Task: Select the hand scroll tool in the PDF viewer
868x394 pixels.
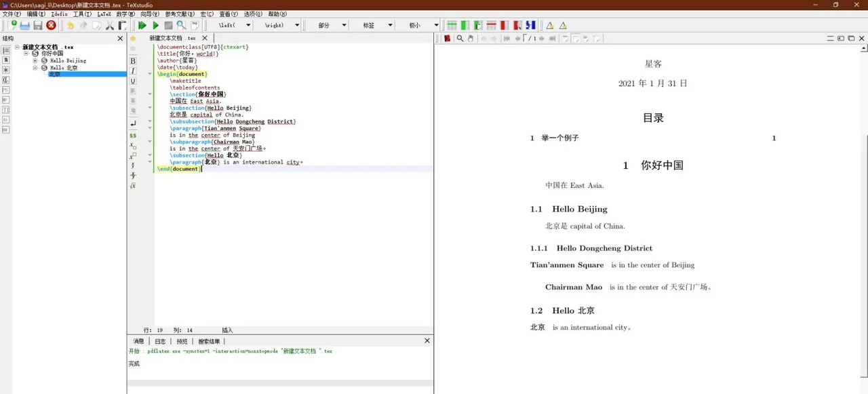Action: [x=470, y=39]
